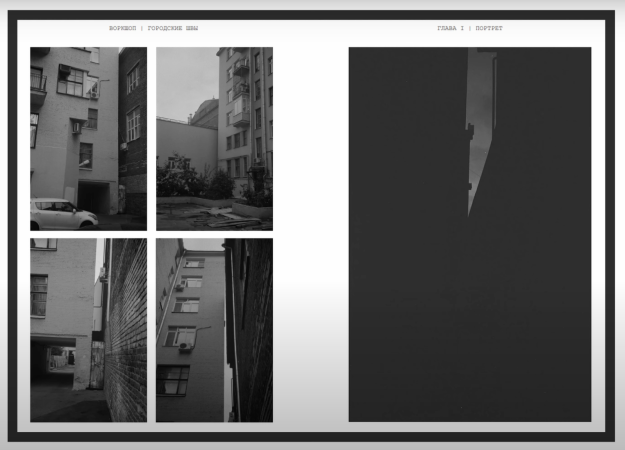Select the bottom-right upward building view photo
The height and width of the screenshot is (450, 625).
(x=214, y=329)
